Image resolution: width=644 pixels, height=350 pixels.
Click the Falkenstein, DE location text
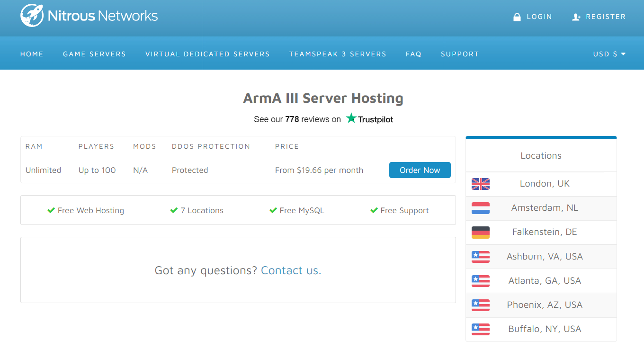[x=545, y=232]
